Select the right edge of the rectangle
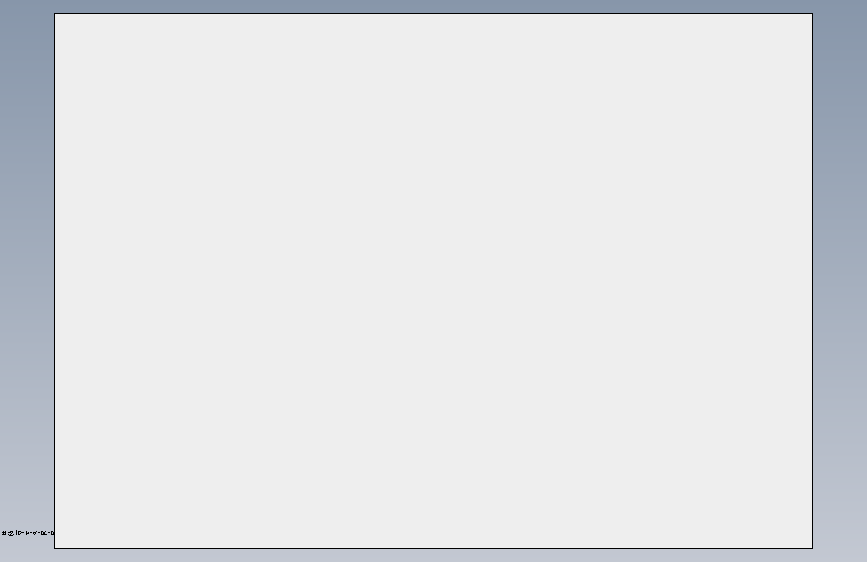This screenshot has width=867, height=562. [812, 281]
